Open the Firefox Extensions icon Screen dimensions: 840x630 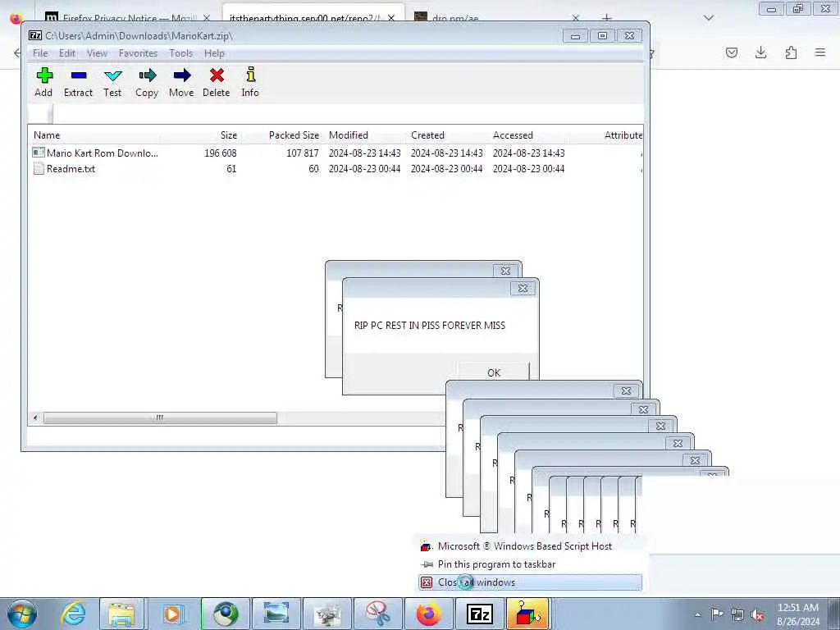pos(791,52)
